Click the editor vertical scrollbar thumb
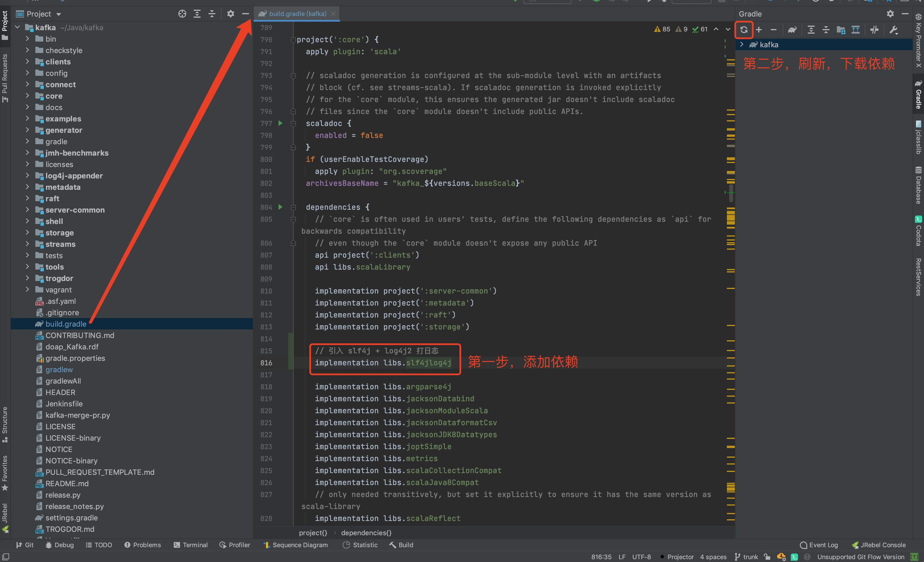Image resolution: width=924 pixels, height=562 pixels. (731, 193)
